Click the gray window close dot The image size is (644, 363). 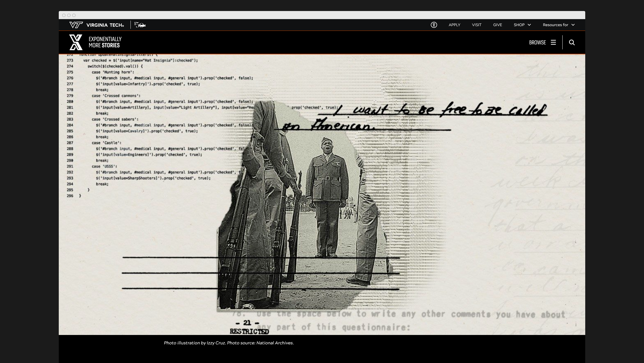[64, 15]
